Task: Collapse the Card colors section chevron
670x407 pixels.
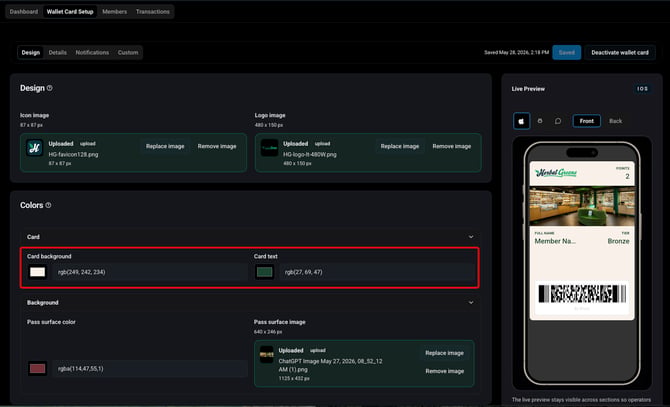Action: tap(471, 237)
